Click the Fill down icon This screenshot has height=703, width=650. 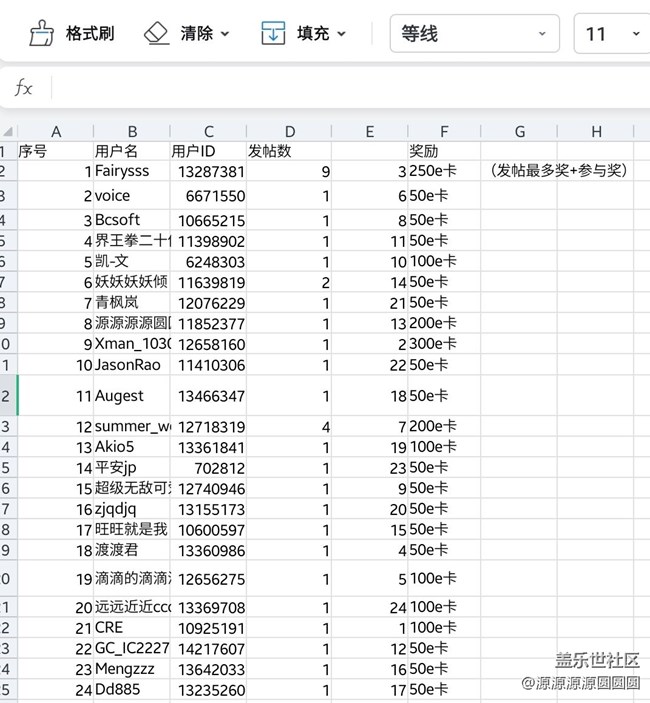[273, 34]
